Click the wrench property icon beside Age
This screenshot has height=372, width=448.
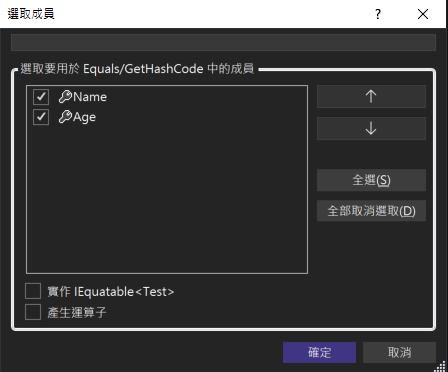point(65,117)
